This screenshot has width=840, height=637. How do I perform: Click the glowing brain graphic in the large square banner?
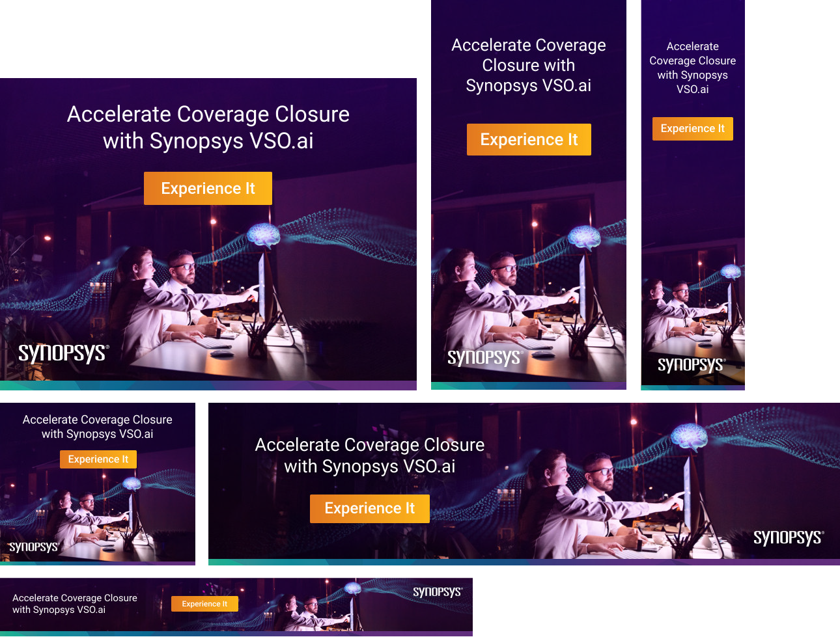coord(264,235)
